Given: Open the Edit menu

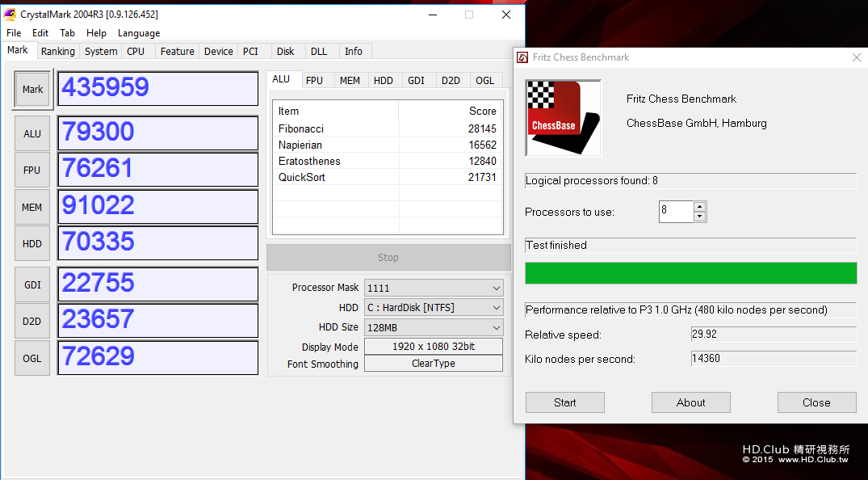Looking at the screenshot, I should [40, 33].
